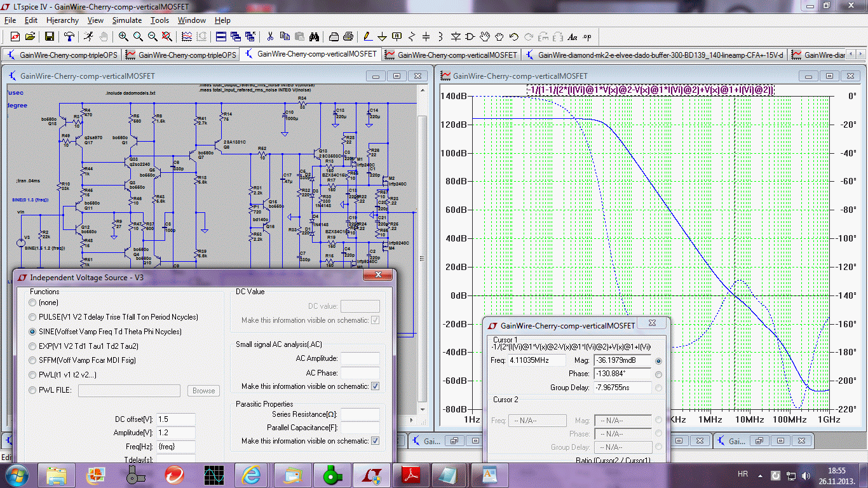Viewport: 868px width, 488px height.
Task: Open Adobe Reader from the taskbar
Action: 410,475
